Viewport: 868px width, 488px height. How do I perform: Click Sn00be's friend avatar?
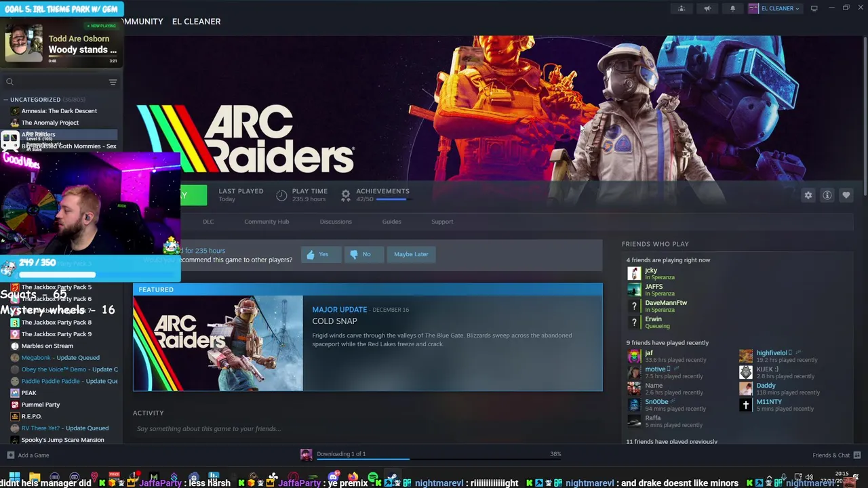pyautogui.click(x=634, y=405)
